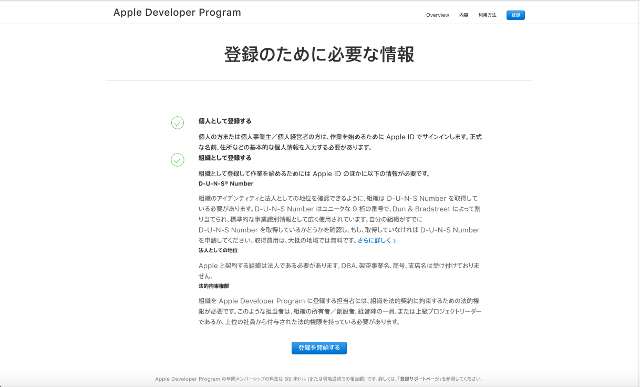The image size is (640, 387).
Task: Click the blue 登録を開始する button
Action: pos(319,348)
